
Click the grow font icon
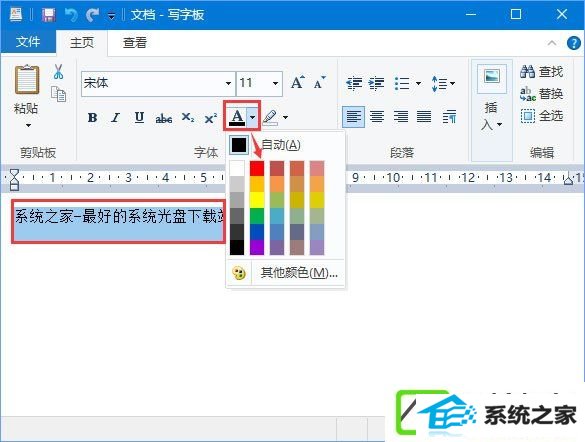[x=298, y=82]
